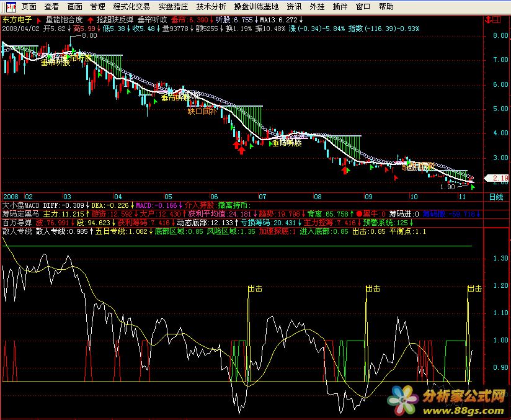
Task: Click the application icon left of 页面
Action: pyautogui.click(x=10, y=7)
